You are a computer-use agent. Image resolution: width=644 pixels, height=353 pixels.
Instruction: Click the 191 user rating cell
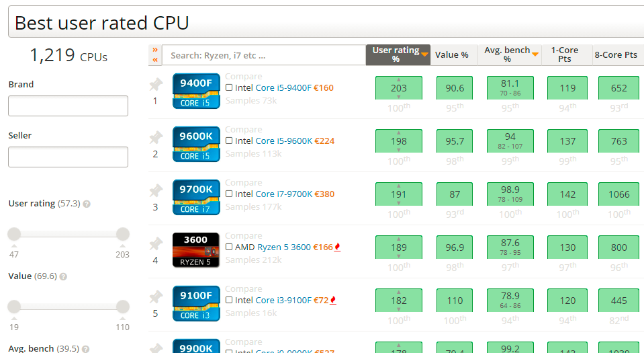point(399,194)
